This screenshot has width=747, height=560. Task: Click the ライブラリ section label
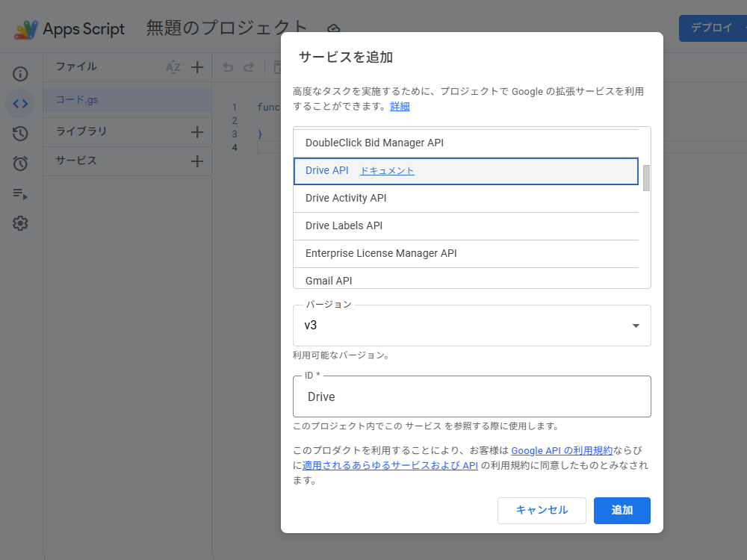click(x=81, y=131)
